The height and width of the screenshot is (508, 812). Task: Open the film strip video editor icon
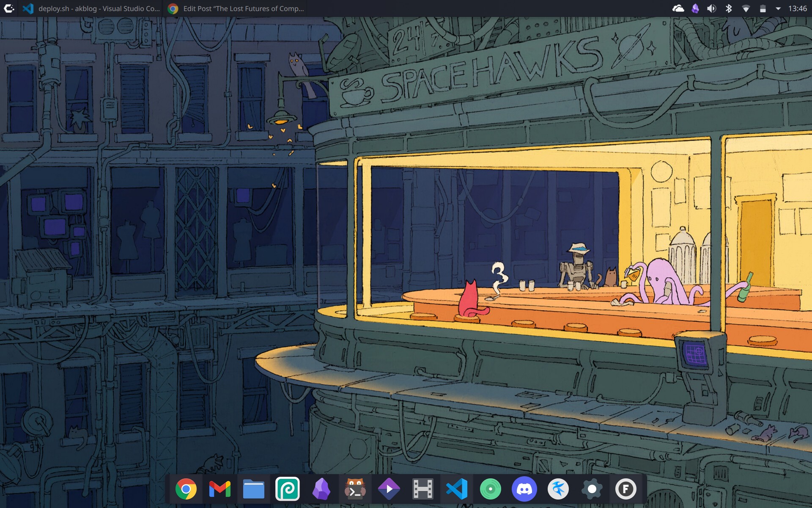click(x=422, y=489)
